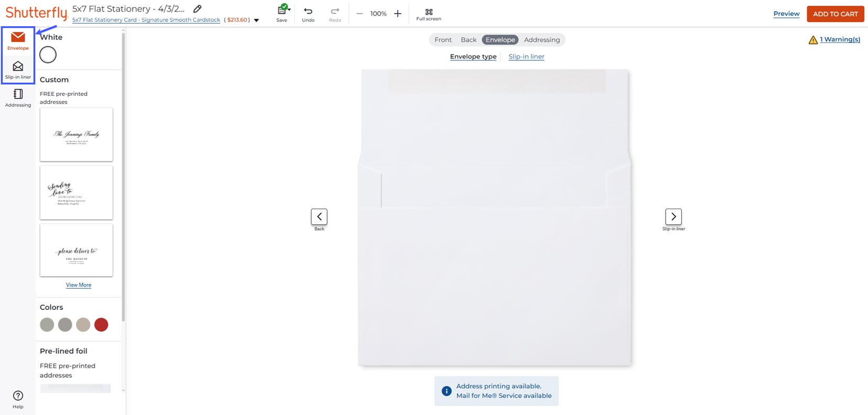Screen dimensions: 868x415
Task: Select the Pre-lined foil envelope thumbnail
Action: pos(76,388)
